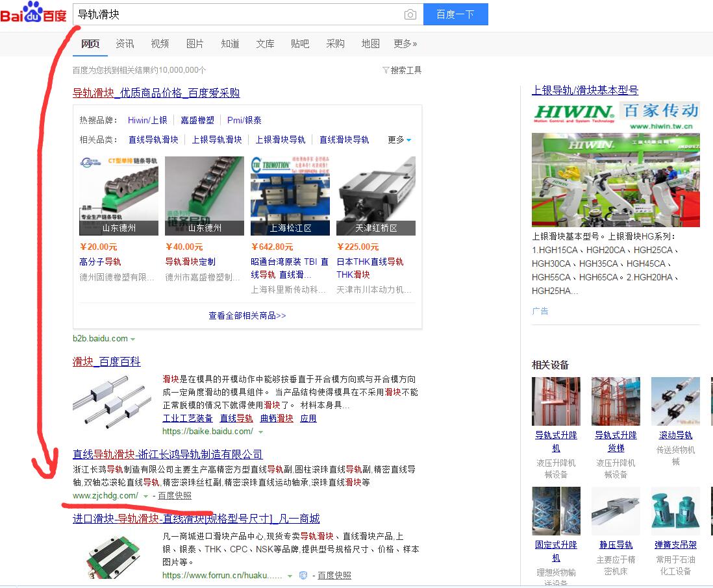Viewport: 713px width, 588px height.
Task: Open the 直线导轨滑块-浙江长鸿导轨制造有限公司 result
Action: click(168, 454)
